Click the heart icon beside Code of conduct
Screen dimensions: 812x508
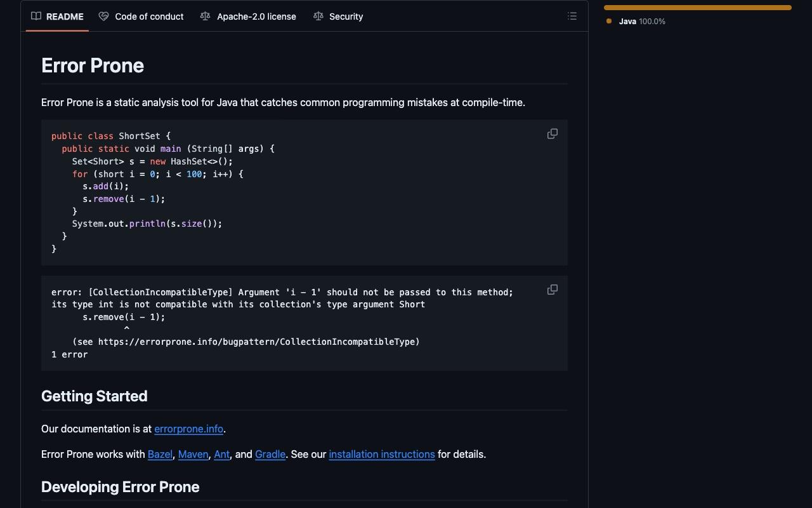click(x=103, y=17)
